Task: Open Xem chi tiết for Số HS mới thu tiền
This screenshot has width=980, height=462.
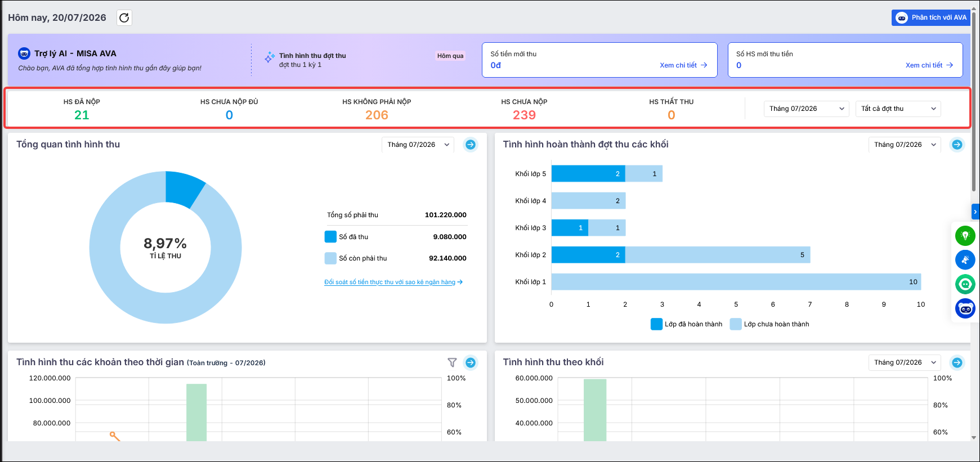Action: (x=929, y=65)
